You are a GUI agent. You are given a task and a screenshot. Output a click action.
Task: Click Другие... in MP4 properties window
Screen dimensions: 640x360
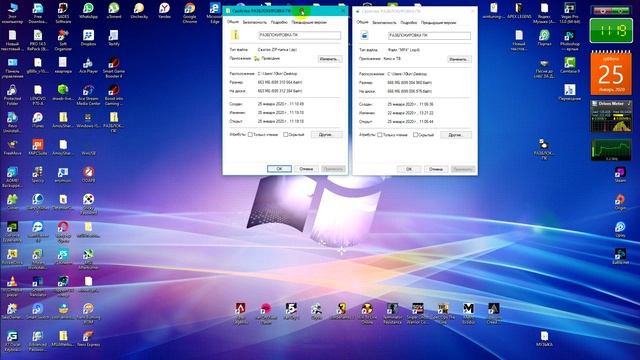456,135
